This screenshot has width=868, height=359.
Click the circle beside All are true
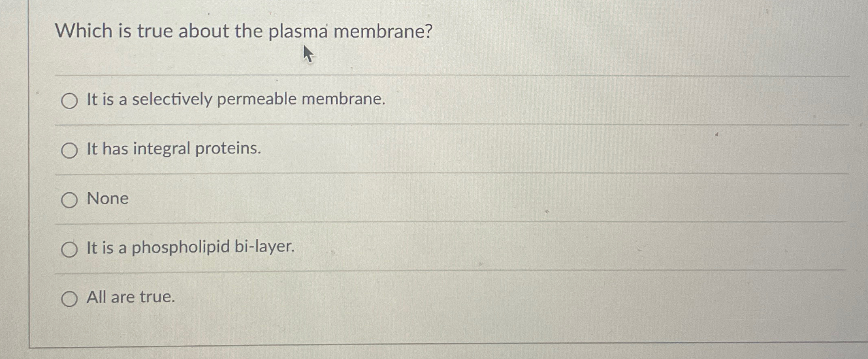[70, 298]
